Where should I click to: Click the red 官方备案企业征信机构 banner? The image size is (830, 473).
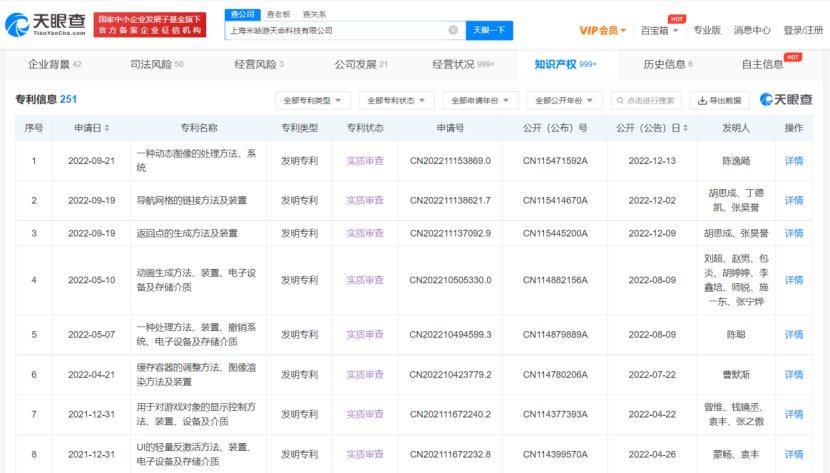coord(150,25)
